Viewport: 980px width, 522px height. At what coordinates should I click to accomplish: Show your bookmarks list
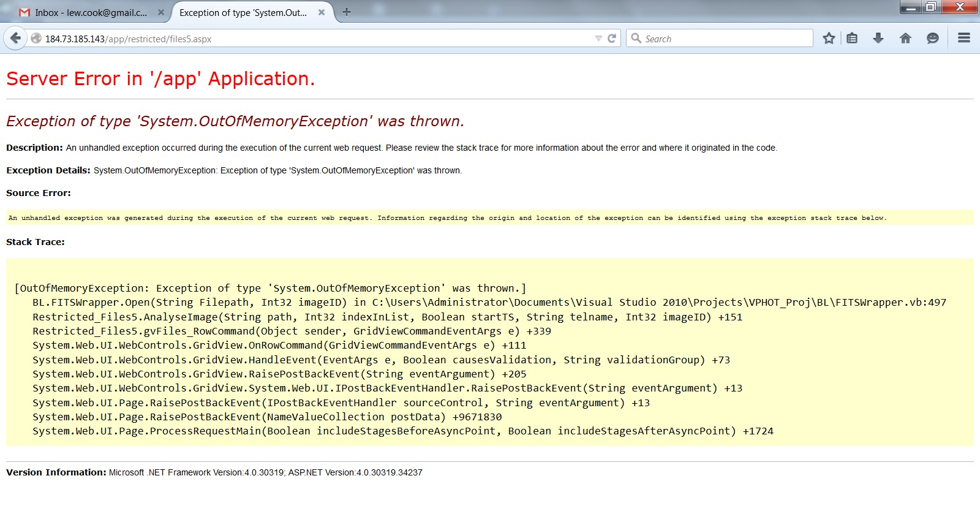click(x=852, y=38)
